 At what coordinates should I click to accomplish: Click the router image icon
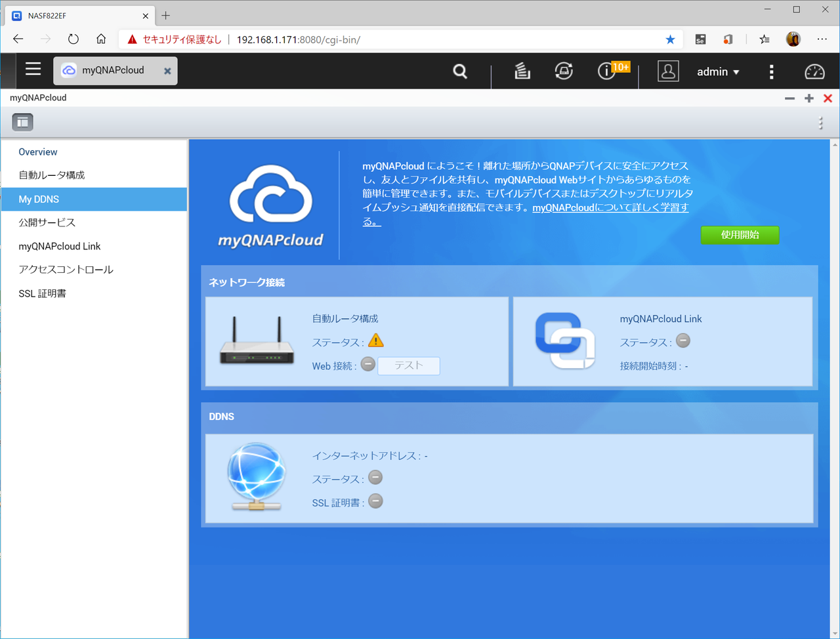pos(257,341)
